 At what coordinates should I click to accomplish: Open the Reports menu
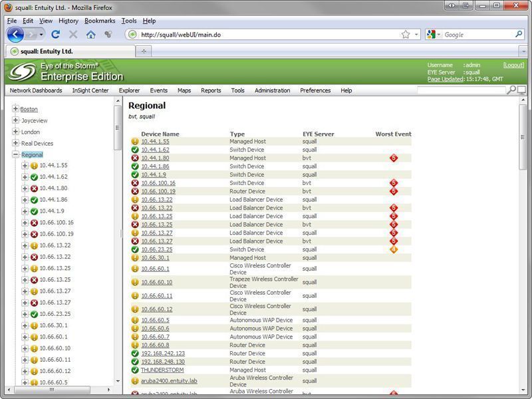[x=211, y=90]
